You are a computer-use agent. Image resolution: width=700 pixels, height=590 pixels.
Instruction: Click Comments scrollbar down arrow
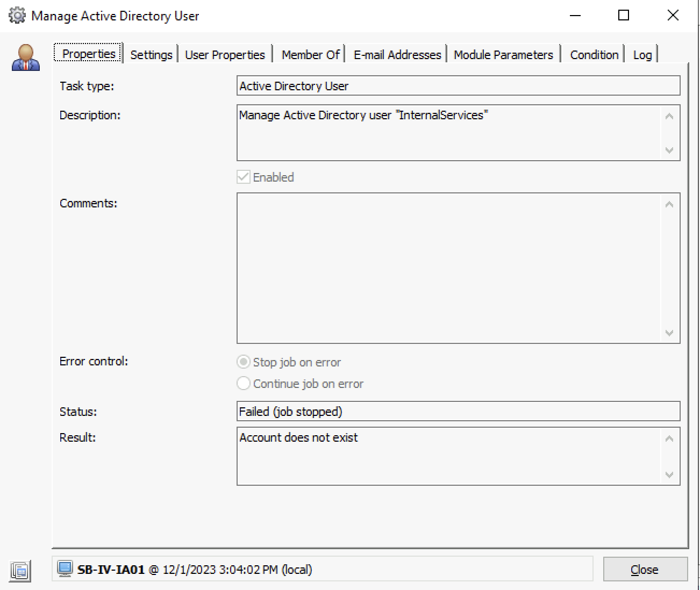coord(669,333)
